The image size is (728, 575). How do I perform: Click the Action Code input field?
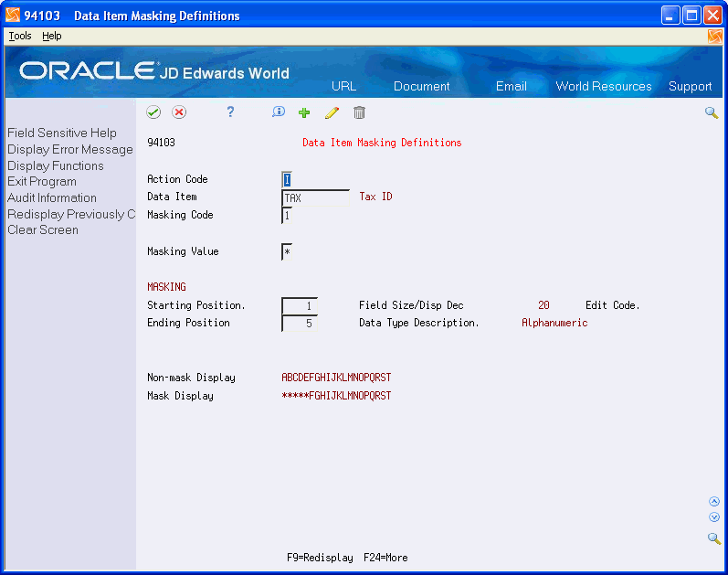click(287, 179)
